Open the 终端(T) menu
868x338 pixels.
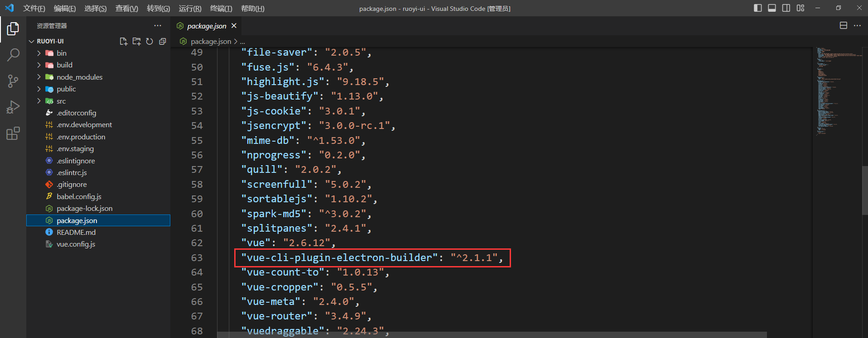click(x=221, y=9)
